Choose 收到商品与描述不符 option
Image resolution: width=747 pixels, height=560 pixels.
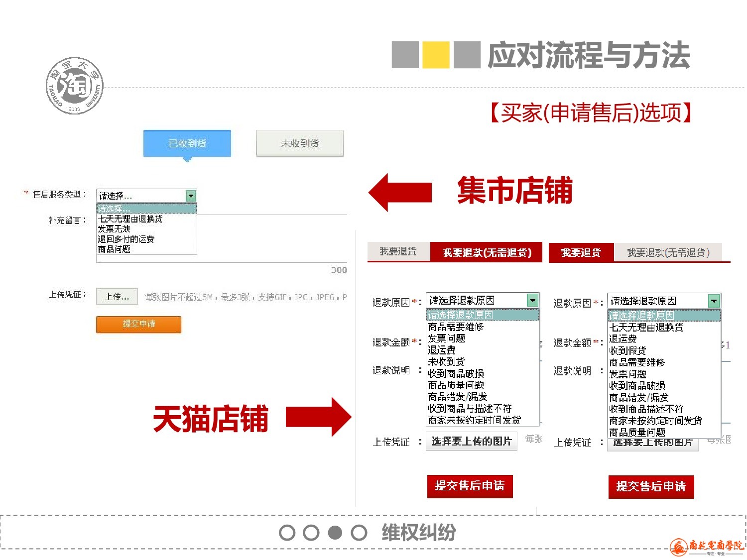click(483, 408)
